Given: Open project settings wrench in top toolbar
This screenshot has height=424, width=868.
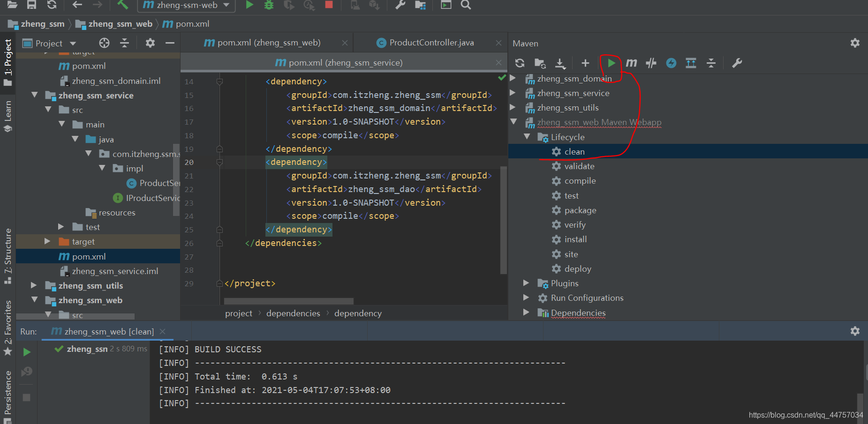Looking at the screenshot, I should click(400, 5).
